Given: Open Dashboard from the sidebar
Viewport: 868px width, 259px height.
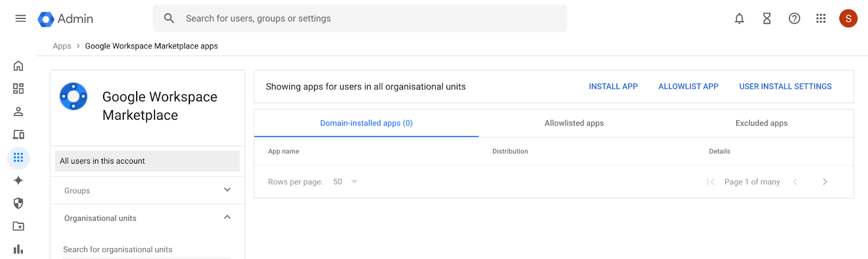Looking at the screenshot, I should (x=18, y=89).
